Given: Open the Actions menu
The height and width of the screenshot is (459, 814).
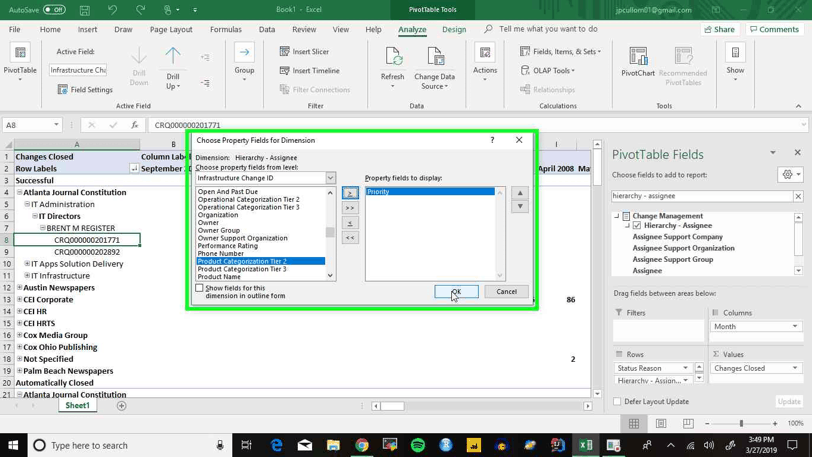Looking at the screenshot, I should click(x=485, y=63).
